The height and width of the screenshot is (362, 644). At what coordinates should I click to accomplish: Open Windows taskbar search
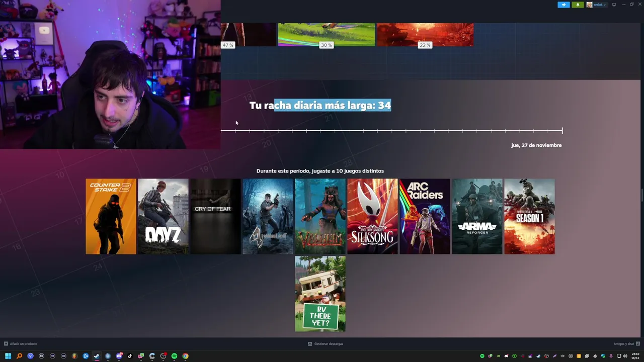[19, 356]
